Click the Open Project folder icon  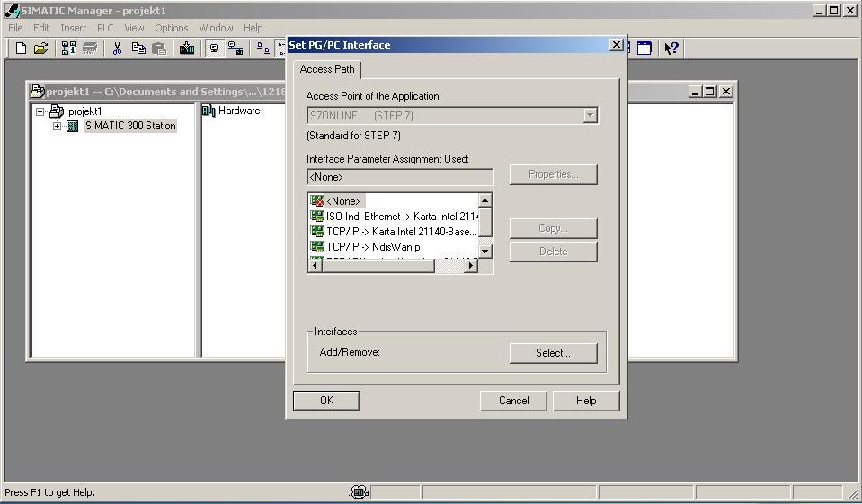(41, 49)
